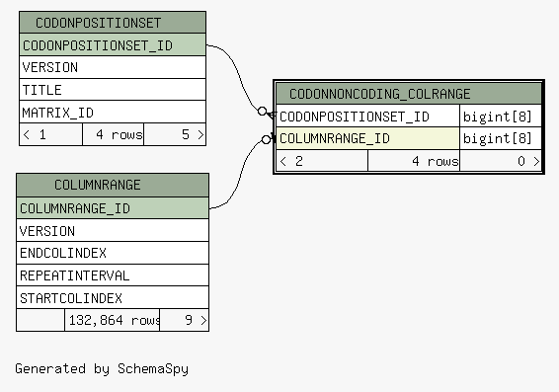The width and height of the screenshot is (559, 392).
Task: Click the REPEATINTERVAL column row
Action: tap(113, 275)
